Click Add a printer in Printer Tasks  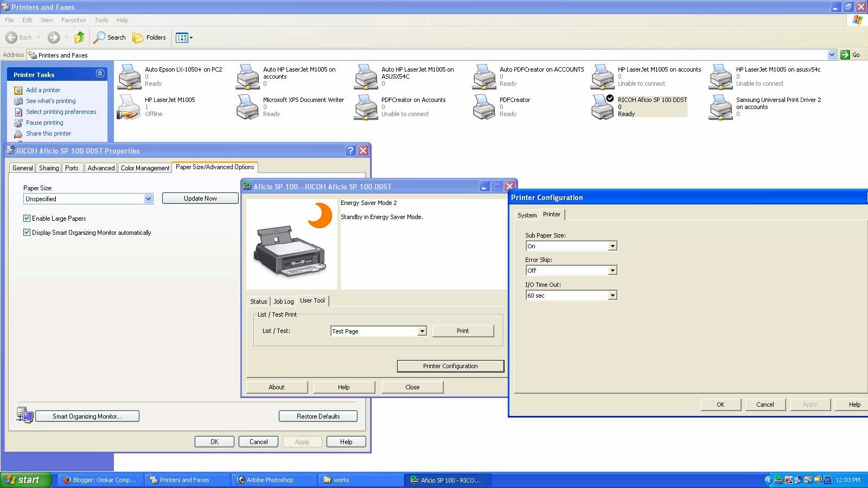click(x=43, y=90)
